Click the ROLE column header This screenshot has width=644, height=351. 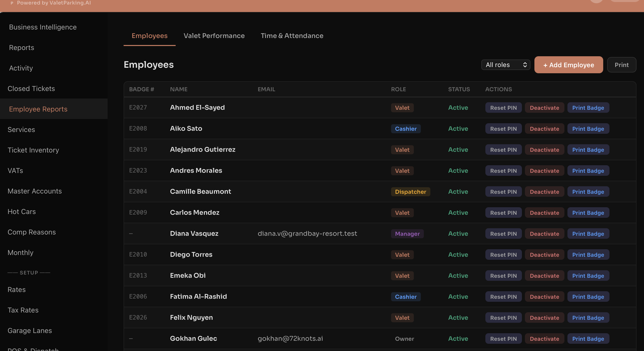point(398,89)
